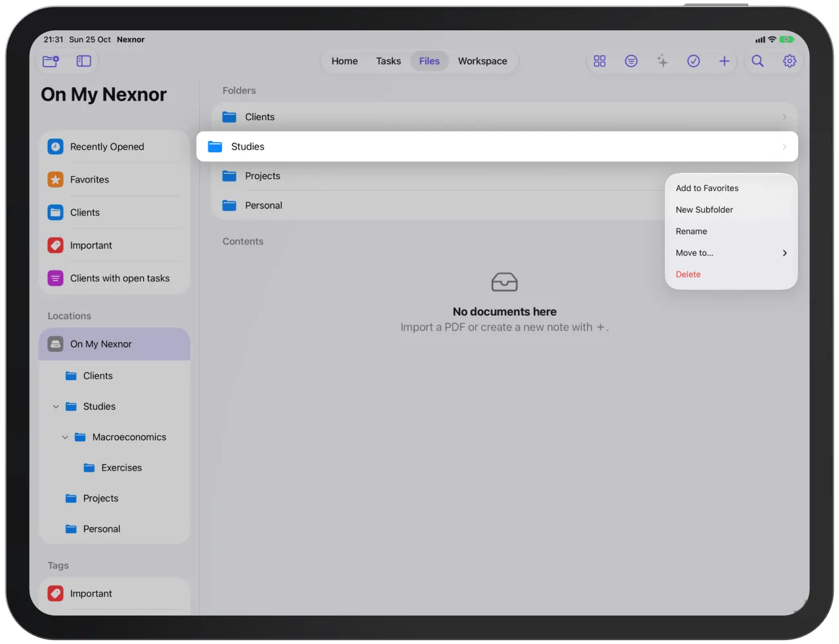Image resolution: width=839 pixels, height=644 pixels.
Task: Select the Files tab
Action: point(429,61)
